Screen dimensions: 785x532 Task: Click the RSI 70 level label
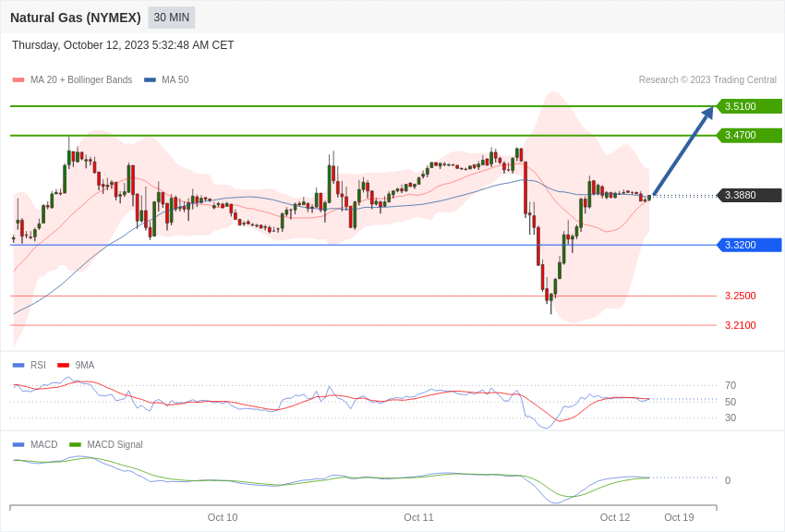point(731,385)
